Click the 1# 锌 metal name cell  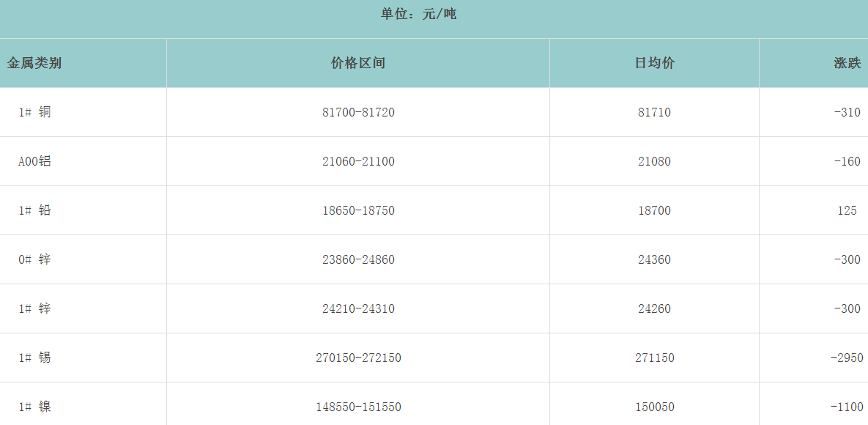tap(34, 308)
